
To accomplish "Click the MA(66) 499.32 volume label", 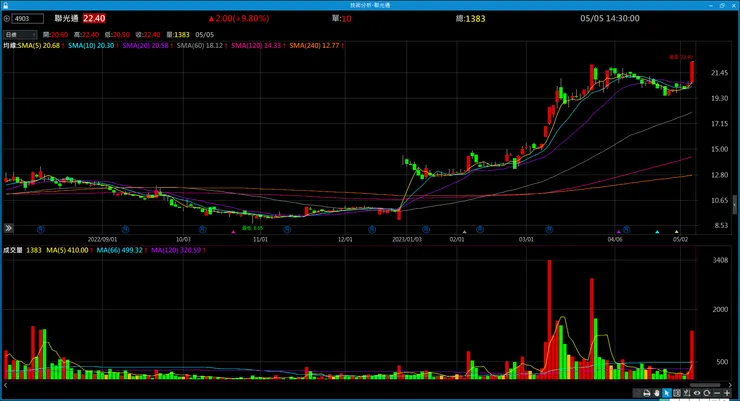I will tap(119, 251).
